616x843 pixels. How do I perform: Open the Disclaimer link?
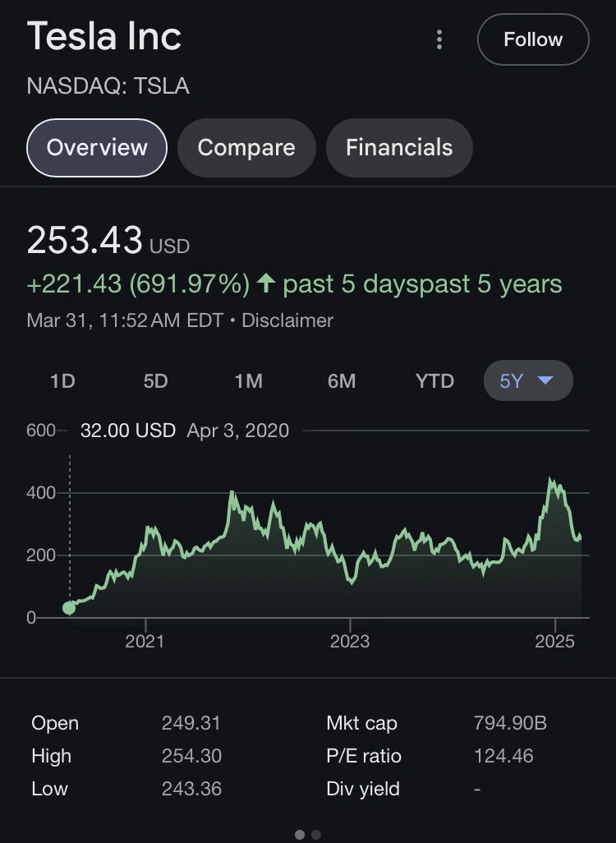pos(287,320)
